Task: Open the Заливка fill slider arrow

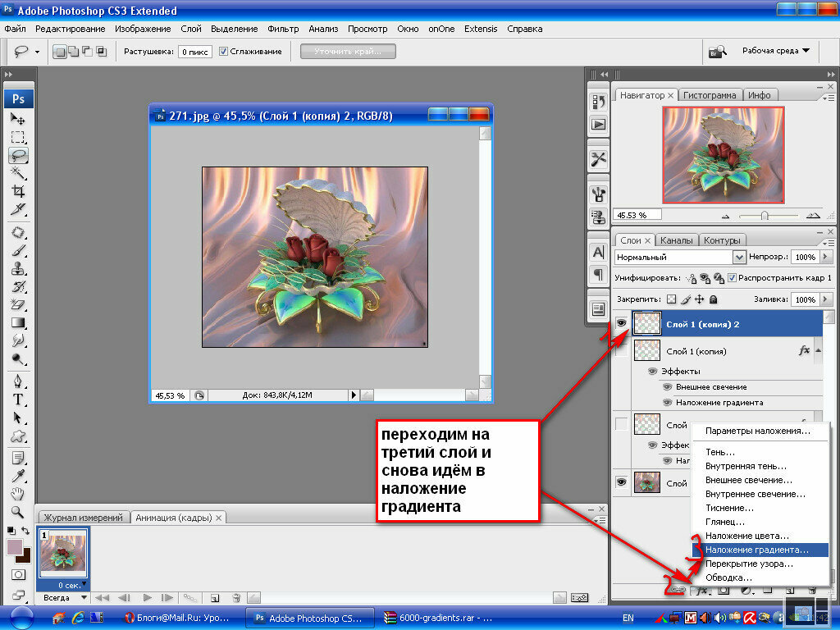Action: 825,299
